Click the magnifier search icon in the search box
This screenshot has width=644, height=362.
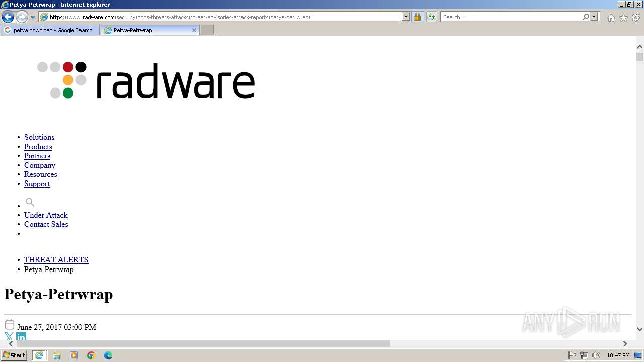click(x=586, y=17)
